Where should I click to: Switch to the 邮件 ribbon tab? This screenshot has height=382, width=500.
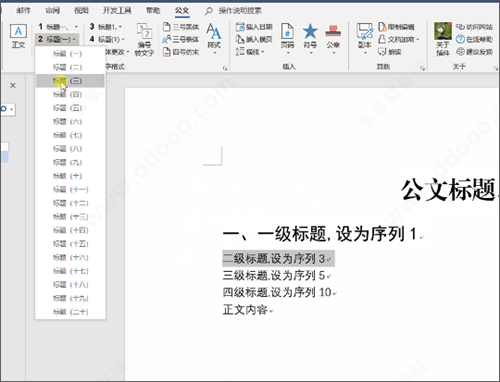point(23,11)
